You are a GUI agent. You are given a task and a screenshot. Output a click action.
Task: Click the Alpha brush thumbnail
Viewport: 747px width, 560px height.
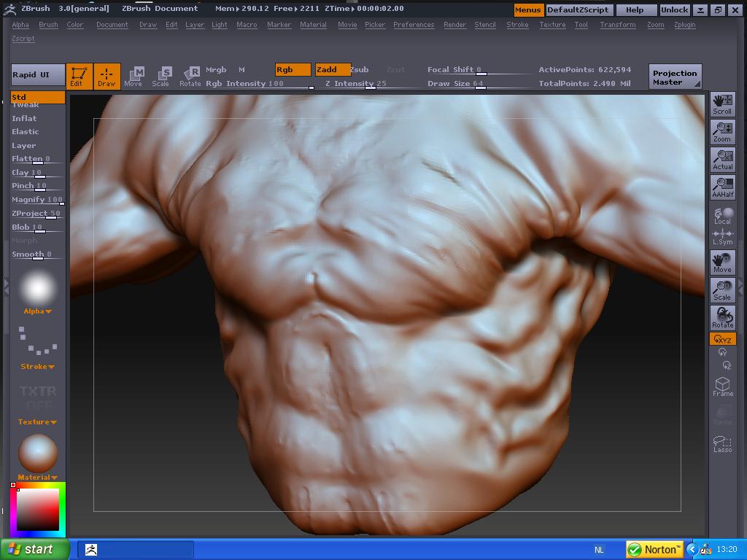tap(38, 288)
